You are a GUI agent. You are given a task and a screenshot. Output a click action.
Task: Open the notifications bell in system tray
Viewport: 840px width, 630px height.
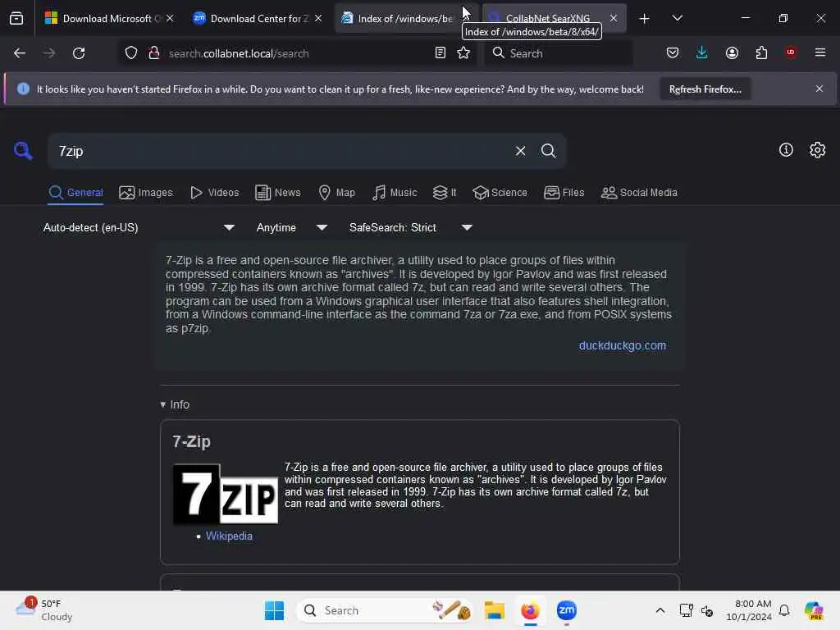[x=784, y=610]
